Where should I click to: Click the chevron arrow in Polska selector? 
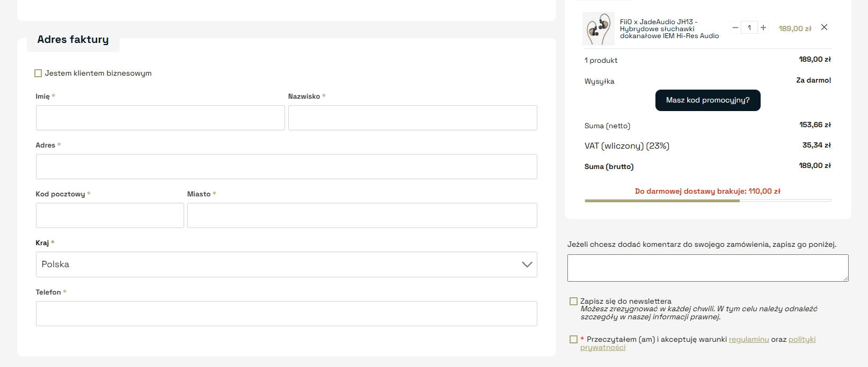tap(527, 265)
